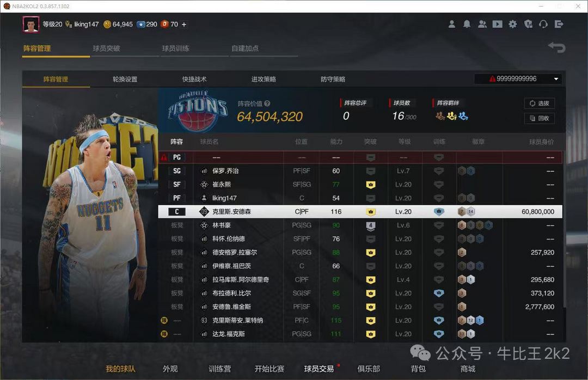Click 开始比赛 in bottom navigation
The height and width of the screenshot is (380, 588).
(x=269, y=369)
